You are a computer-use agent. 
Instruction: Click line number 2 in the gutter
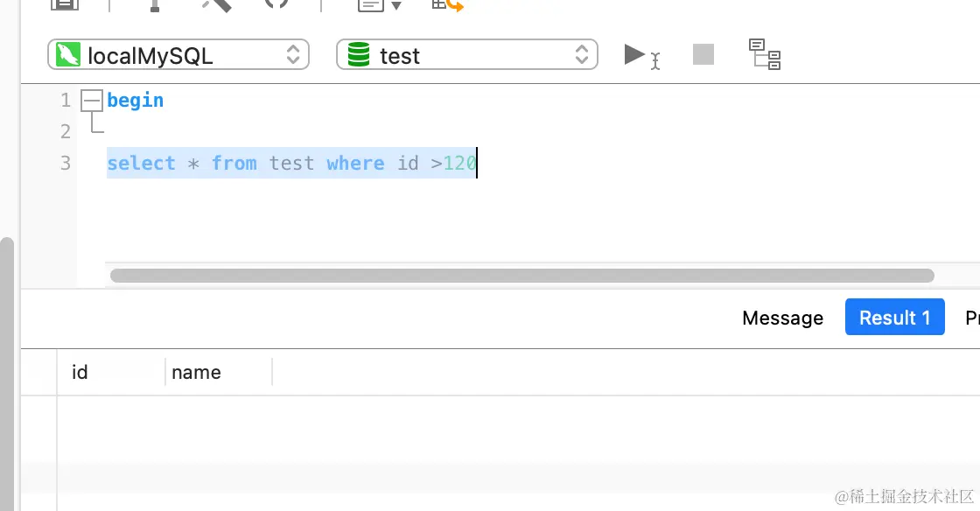coord(66,131)
